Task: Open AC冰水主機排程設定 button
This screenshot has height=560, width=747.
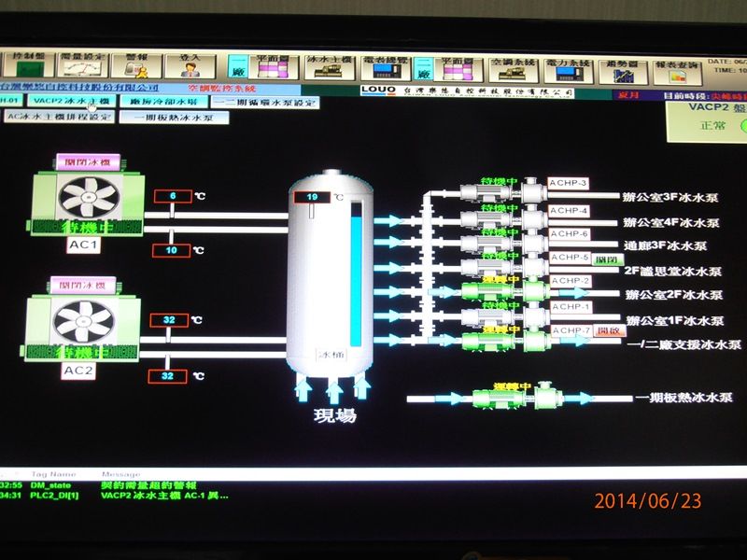Action: tap(59, 118)
